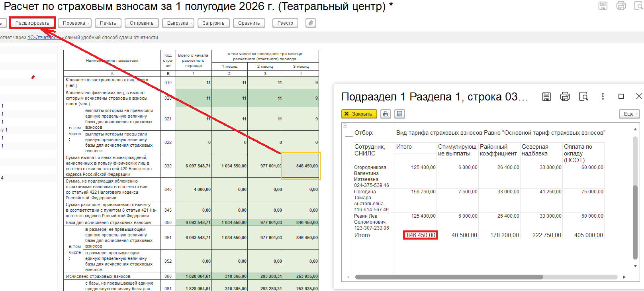Click the Печать button

coord(108,23)
